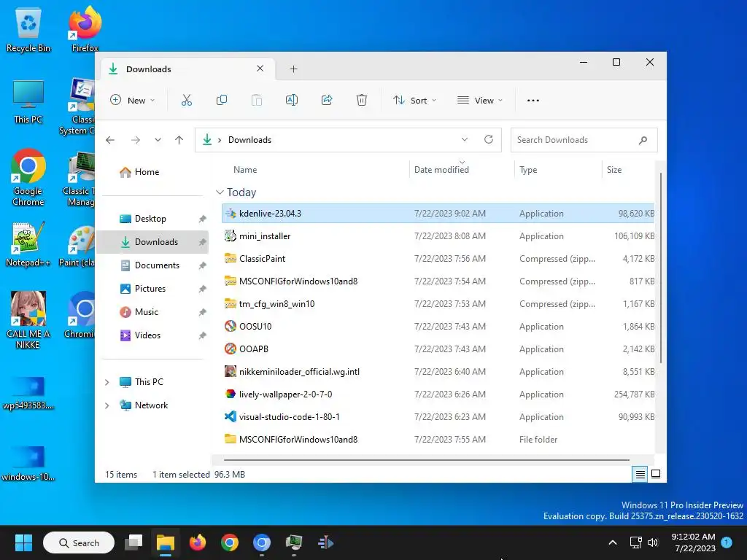The height and width of the screenshot is (560, 747).
Task: Sort by Date modified column header
Action: tap(441, 169)
